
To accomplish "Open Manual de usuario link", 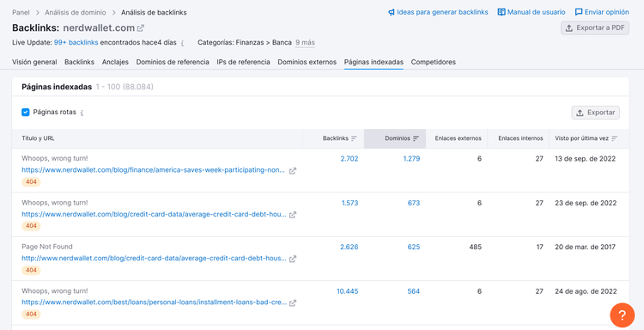I will point(536,12).
